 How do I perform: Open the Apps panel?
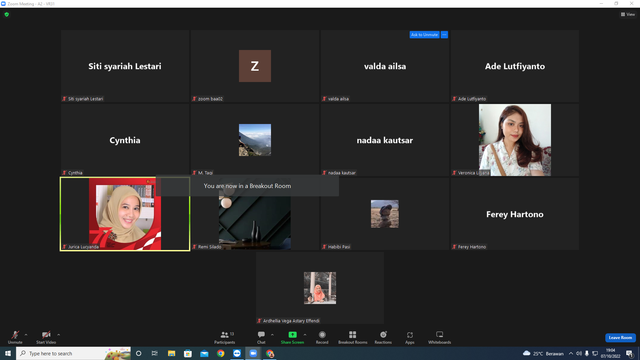[x=410, y=337]
